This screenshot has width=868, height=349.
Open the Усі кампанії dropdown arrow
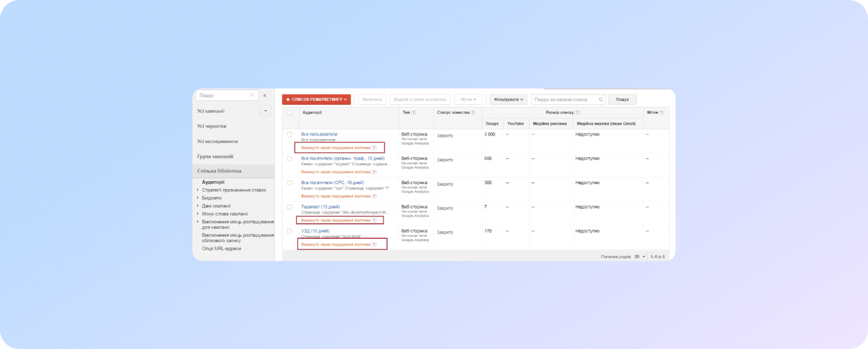point(265,111)
